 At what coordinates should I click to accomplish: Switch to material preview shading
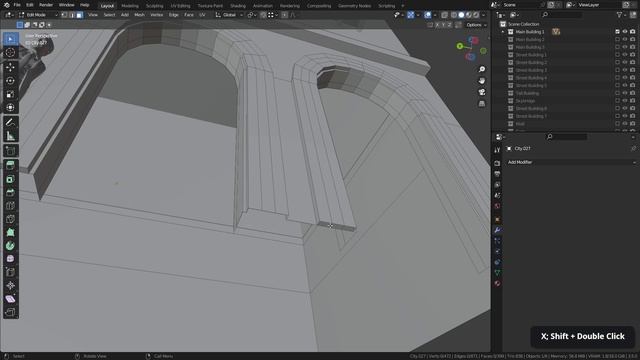469,15
